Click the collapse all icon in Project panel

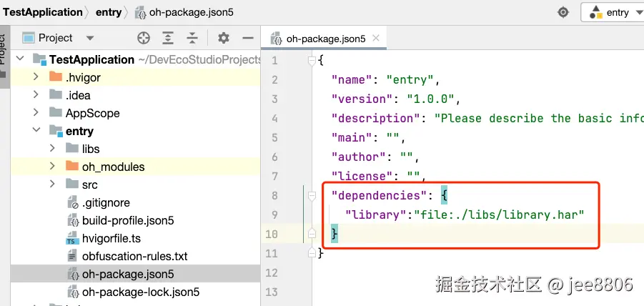tap(192, 38)
